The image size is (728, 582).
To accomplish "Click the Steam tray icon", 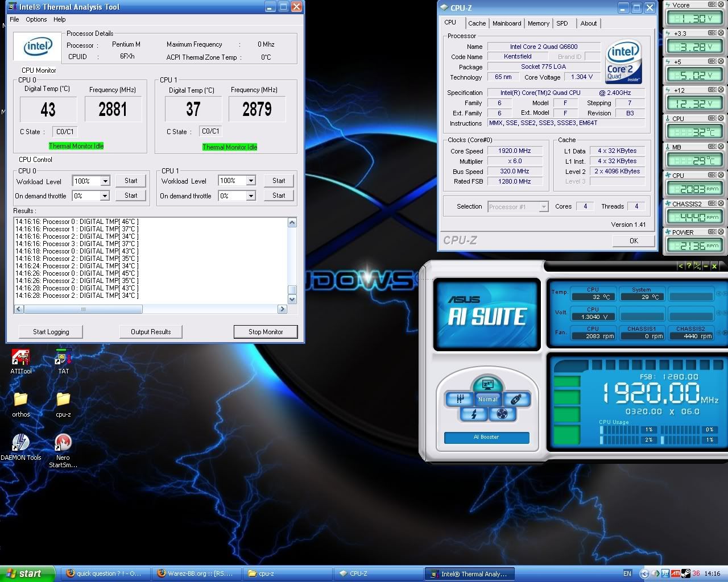I will click(686, 573).
